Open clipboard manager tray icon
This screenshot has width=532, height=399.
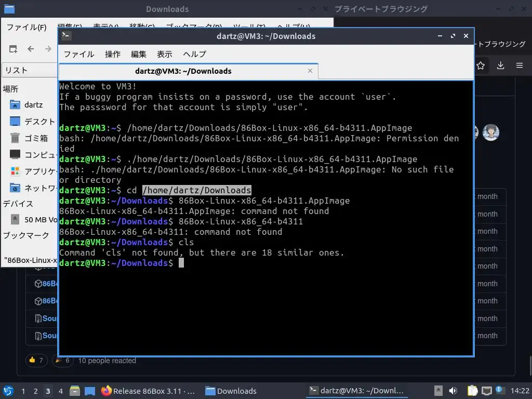click(472, 391)
